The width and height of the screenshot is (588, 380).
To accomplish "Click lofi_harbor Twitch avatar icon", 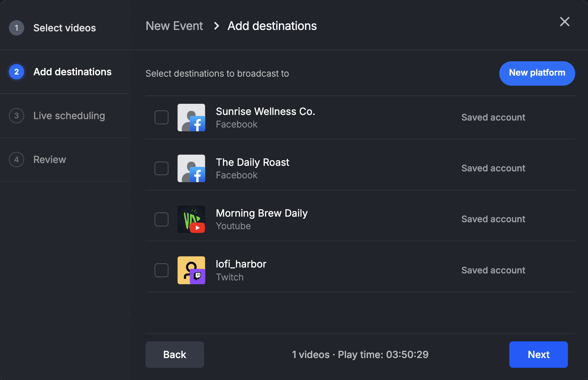I will 191,270.
